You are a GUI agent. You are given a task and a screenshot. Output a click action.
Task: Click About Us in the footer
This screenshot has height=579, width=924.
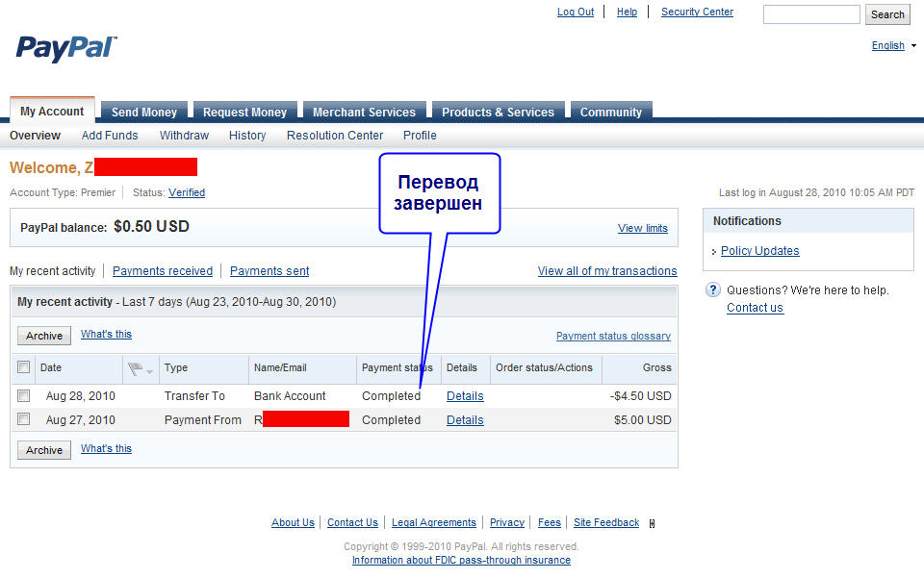pyautogui.click(x=293, y=522)
